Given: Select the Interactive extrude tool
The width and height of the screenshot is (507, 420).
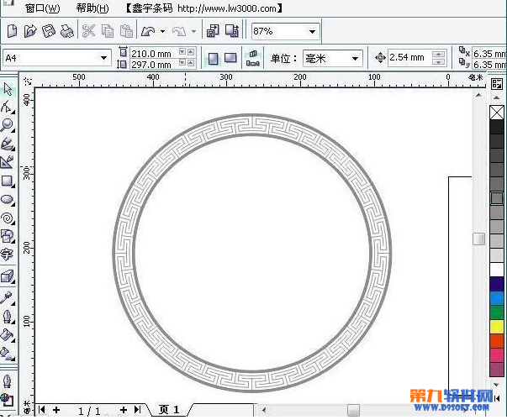Looking at the screenshot, I should coord(8,276).
